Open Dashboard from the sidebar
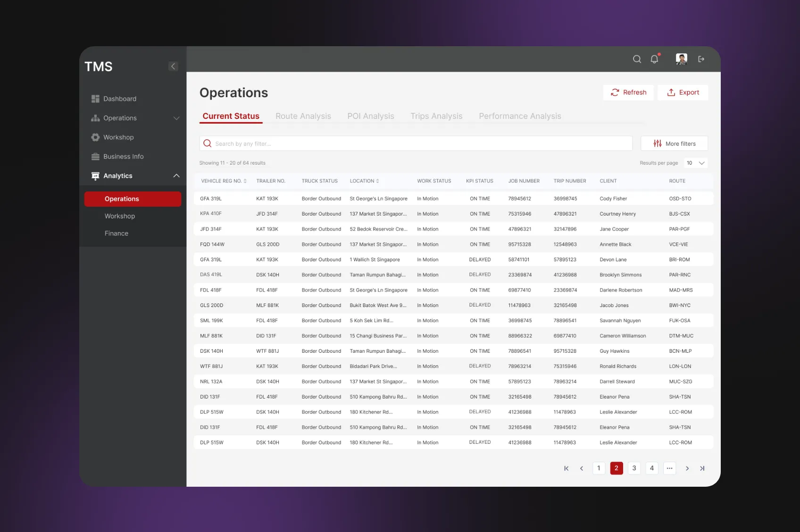Viewport: 800px width, 532px height. (x=120, y=99)
